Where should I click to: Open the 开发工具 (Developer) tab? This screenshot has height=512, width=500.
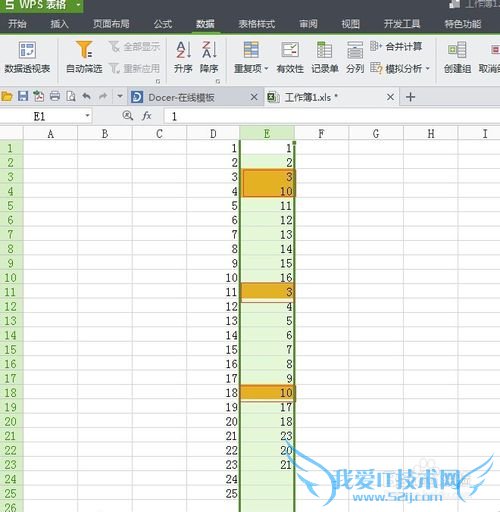[x=402, y=24]
